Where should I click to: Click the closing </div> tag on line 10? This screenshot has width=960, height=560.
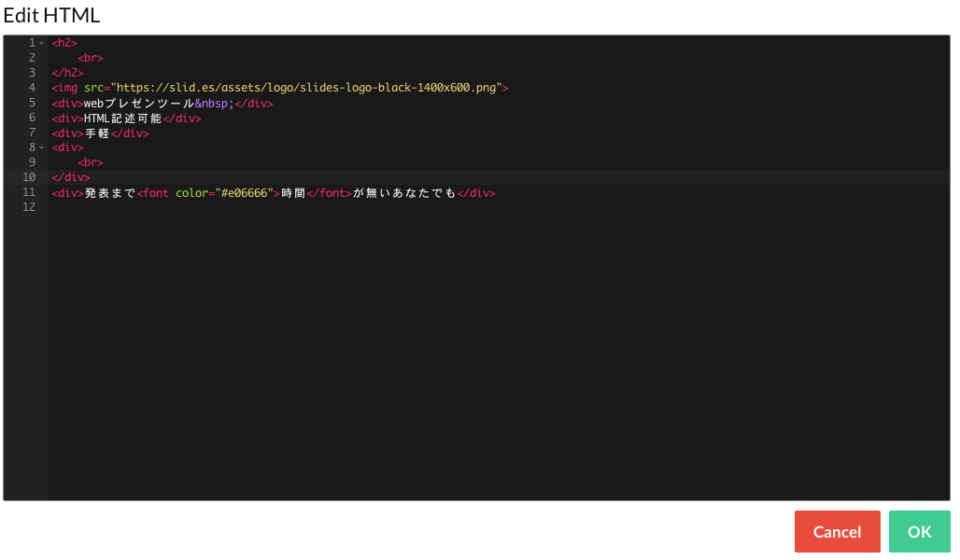(x=71, y=177)
